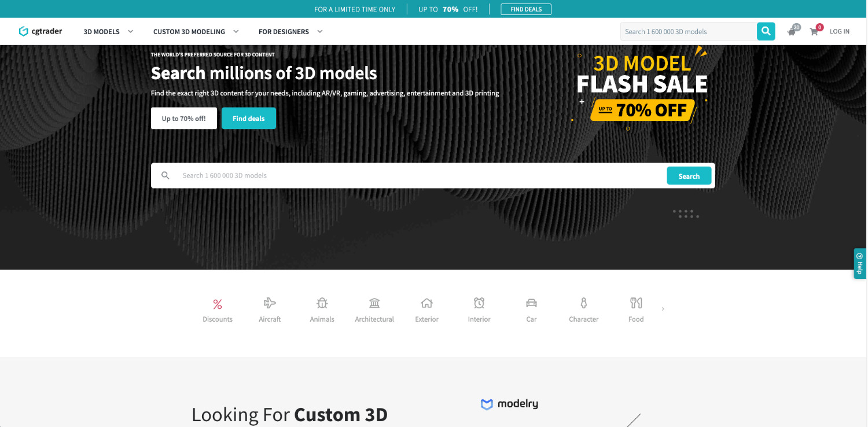Select the Animals category icon
868x427 pixels.
[322, 303]
